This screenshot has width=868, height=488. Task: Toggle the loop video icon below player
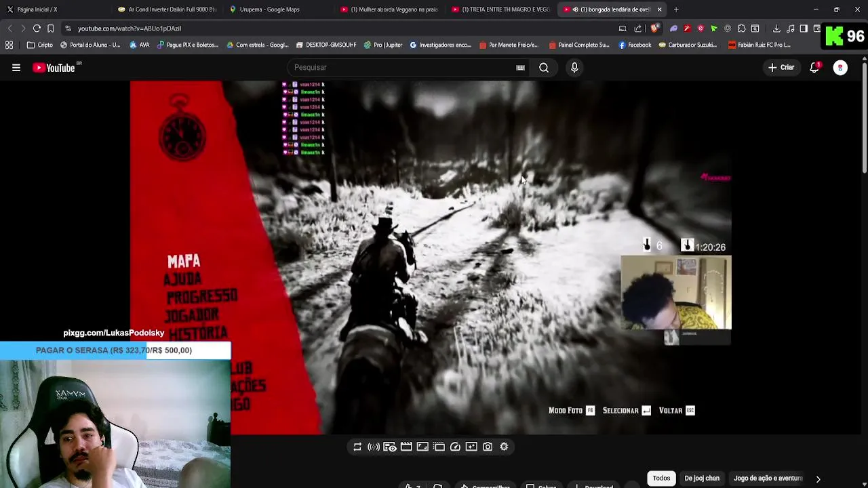[x=357, y=447]
